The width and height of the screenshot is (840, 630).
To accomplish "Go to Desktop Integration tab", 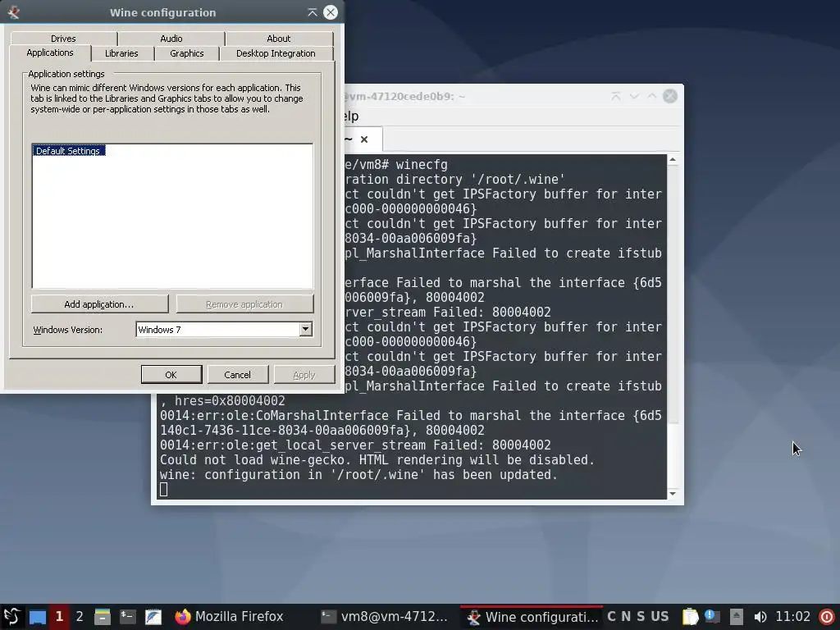I will (276, 53).
